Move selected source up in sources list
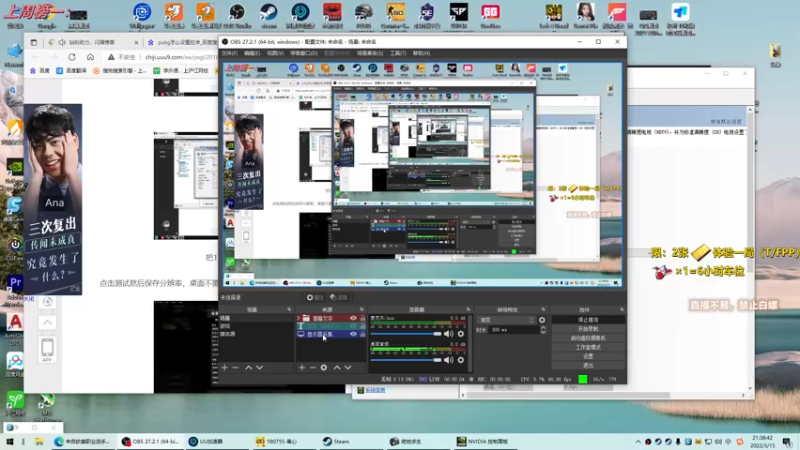Image resolution: width=800 pixels, height=450 pixels. (337, 367)
